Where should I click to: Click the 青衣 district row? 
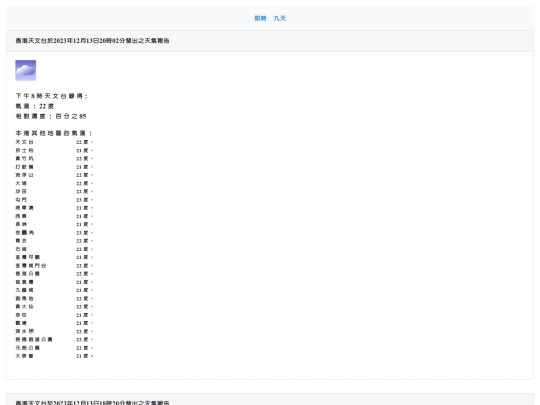click(x=54, y=241)
